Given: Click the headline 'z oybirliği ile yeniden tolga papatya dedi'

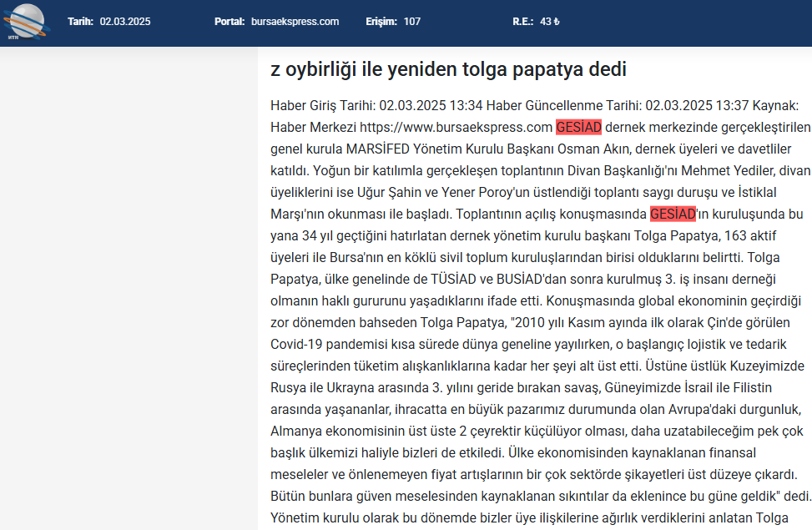Looking at the screenshot, I should (x=448, y=69).
